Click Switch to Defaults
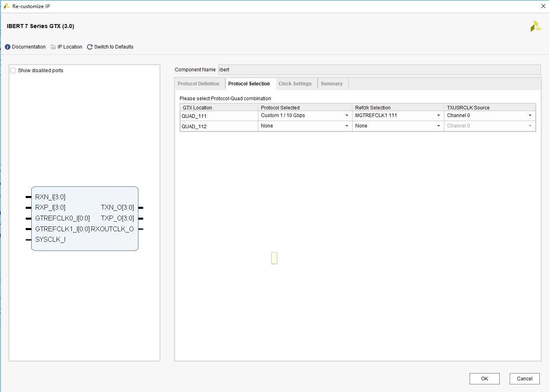Viewport: 549px width, 392px height. (x=114, y=47)
